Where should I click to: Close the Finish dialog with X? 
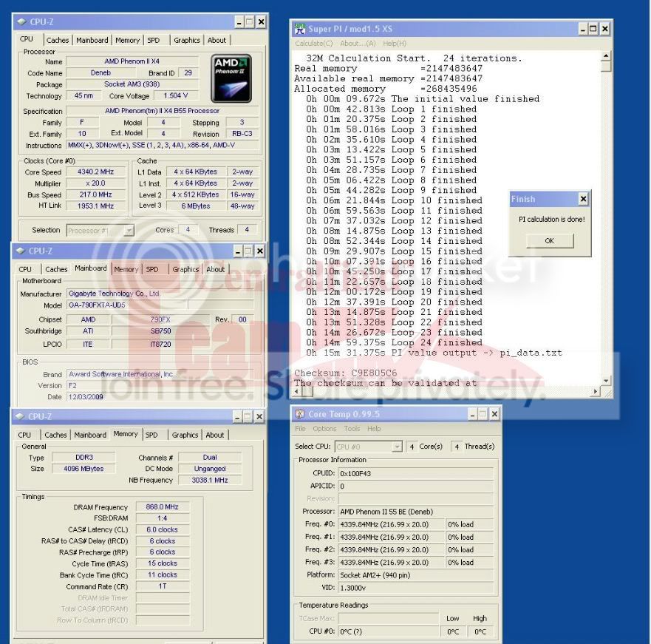582,199
